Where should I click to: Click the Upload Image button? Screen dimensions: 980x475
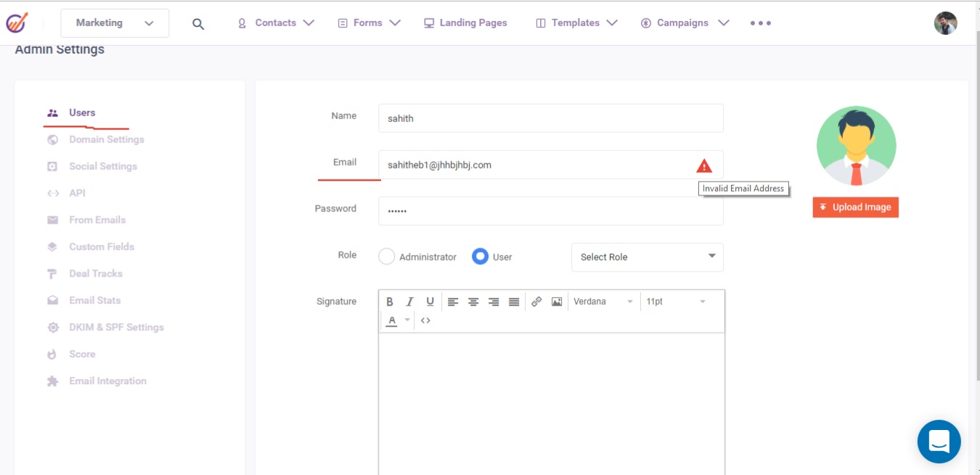pos(855,207)
